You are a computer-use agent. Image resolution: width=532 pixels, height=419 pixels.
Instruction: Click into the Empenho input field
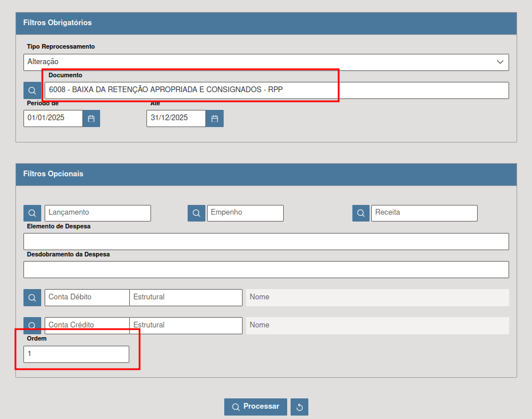click(245, 213)
